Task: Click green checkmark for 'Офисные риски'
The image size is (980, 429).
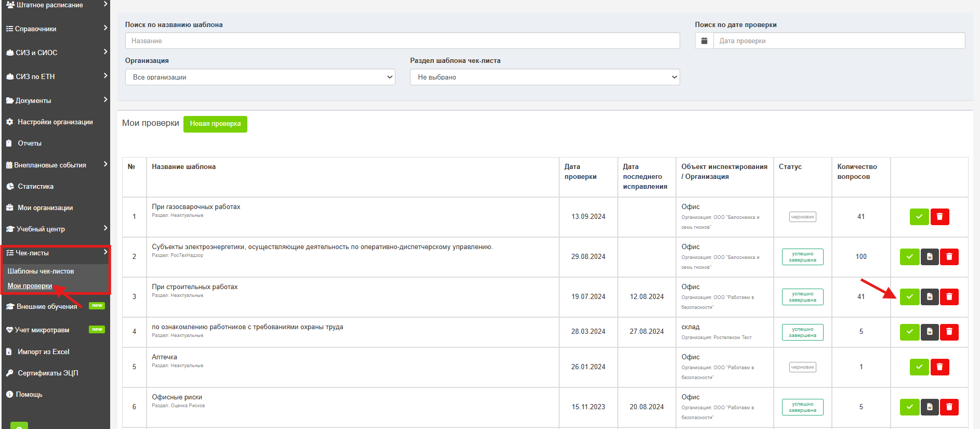Action: (x=909, y=407)
